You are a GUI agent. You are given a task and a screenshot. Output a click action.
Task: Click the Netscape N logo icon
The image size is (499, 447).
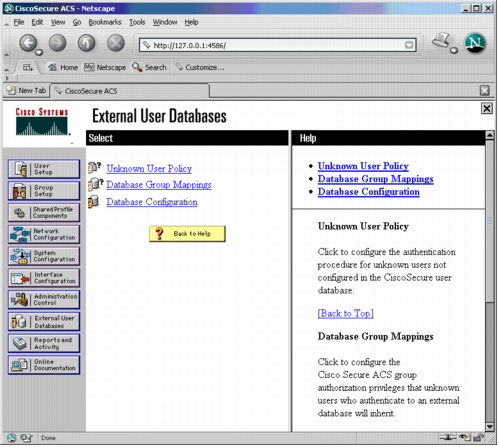[475, 43]
